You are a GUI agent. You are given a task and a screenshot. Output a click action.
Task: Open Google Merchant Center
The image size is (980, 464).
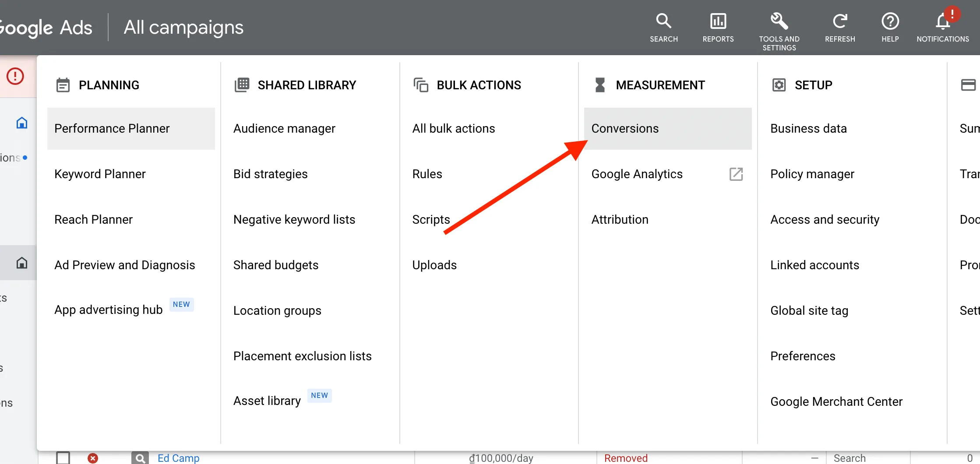(x=836, y=402)
